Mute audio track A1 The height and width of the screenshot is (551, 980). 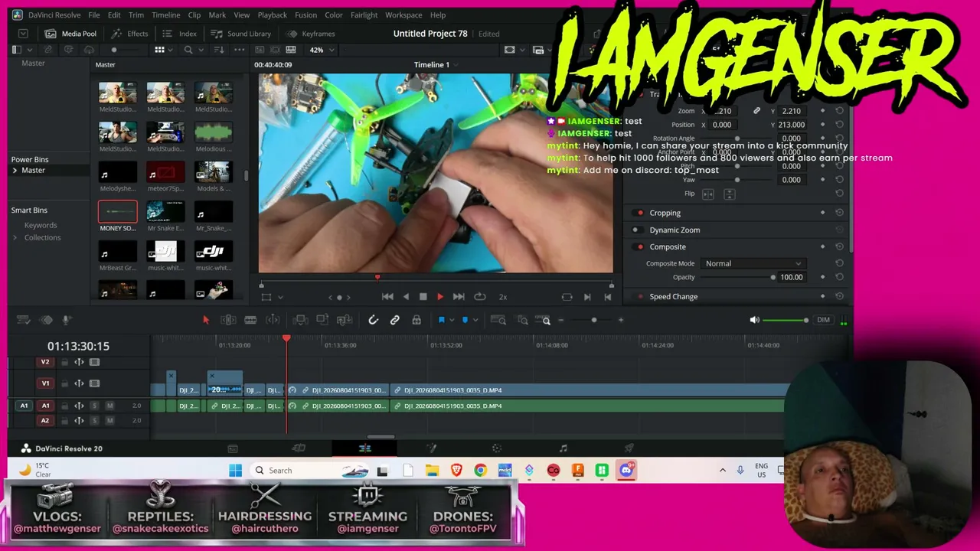click(109, 406)
